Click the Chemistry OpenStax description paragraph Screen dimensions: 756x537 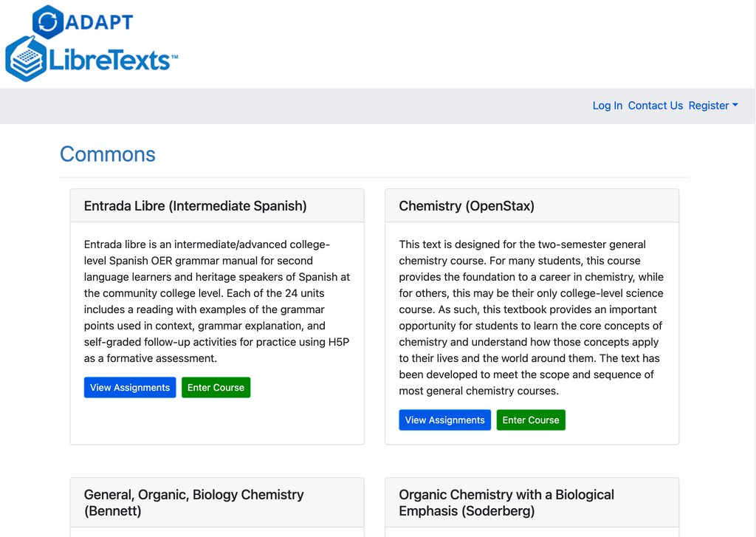coord(532,318)
